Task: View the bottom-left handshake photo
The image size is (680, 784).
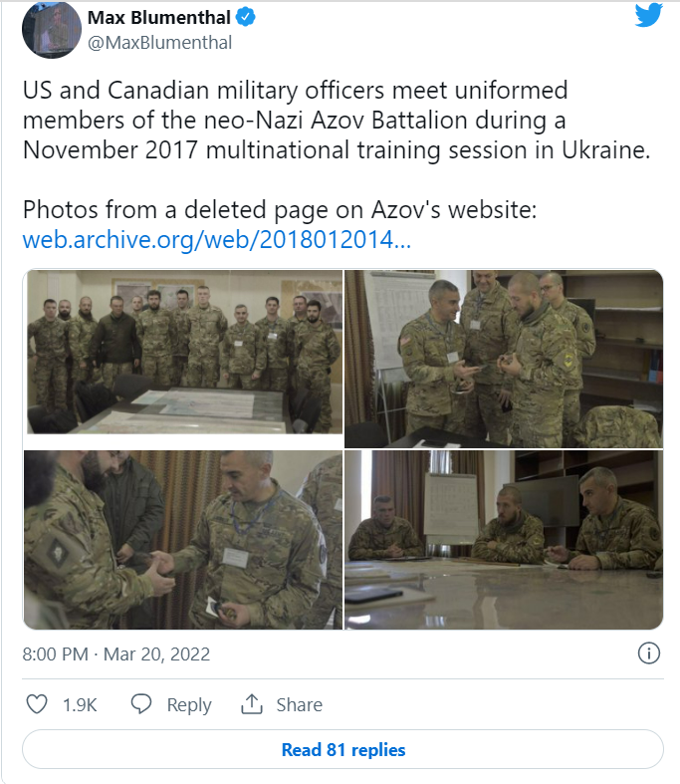Action: click(183, 540)
